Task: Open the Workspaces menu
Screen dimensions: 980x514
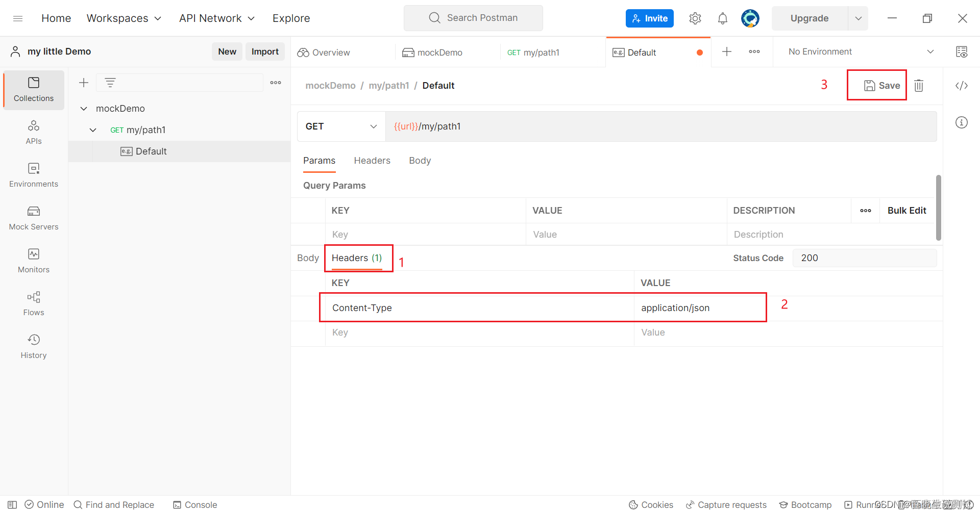Action: pos(124,18)
